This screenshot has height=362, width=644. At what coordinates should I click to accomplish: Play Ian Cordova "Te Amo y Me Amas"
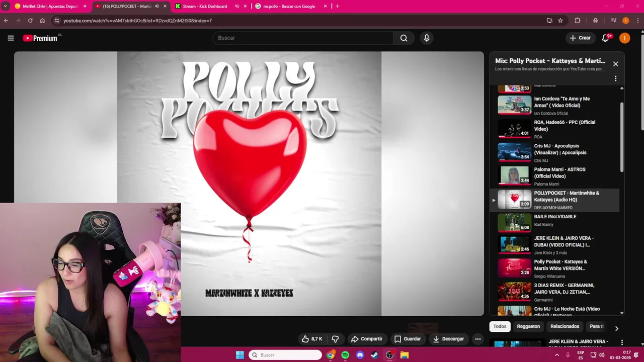tap(555, 105)
